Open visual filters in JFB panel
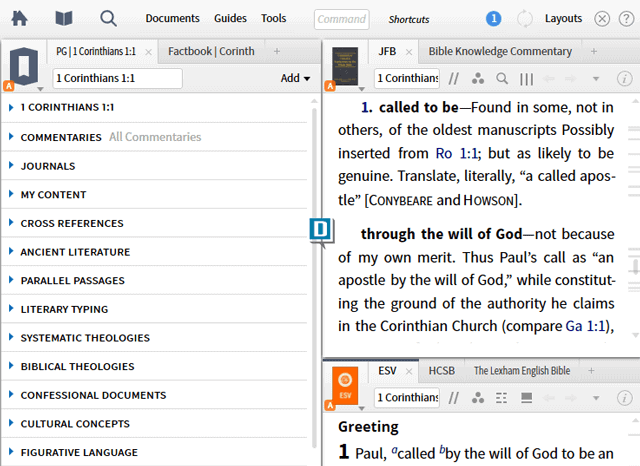 coord(477,79)
